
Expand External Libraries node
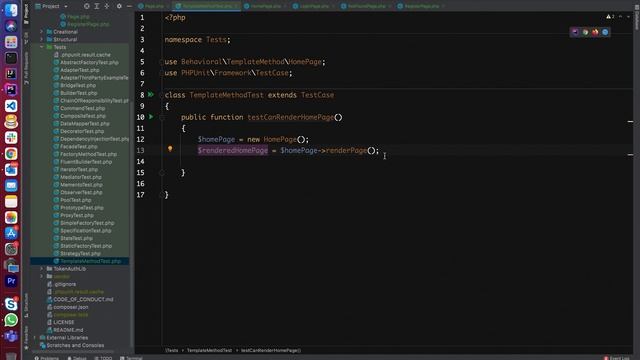point(35,338)
